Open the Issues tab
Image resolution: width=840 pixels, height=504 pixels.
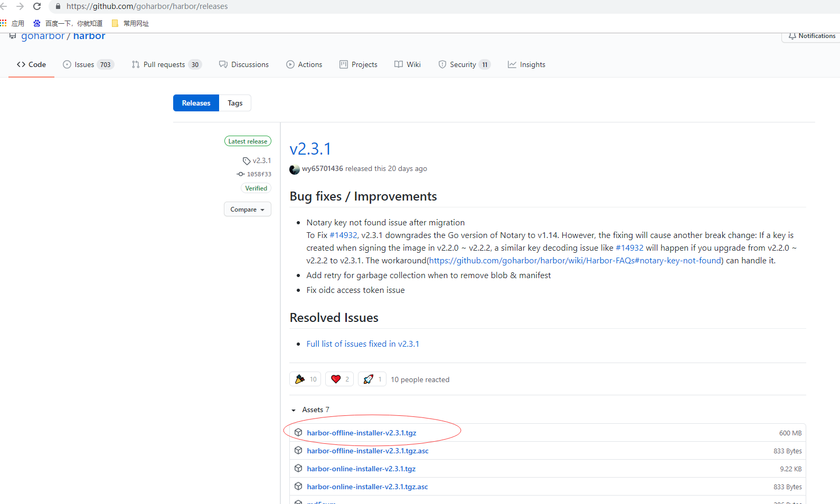88,64
